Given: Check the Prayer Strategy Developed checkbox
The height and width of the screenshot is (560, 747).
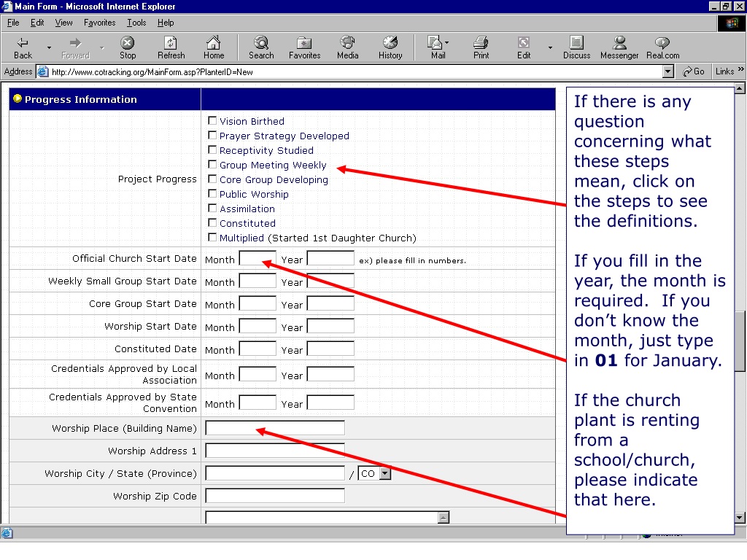Looking at the screenshot, I should point(212,136).
